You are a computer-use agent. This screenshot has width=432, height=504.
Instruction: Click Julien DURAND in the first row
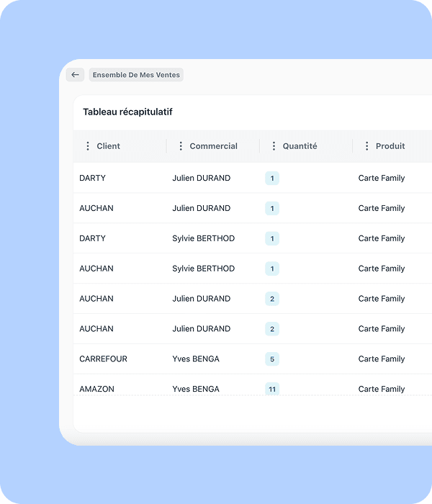tap(201, 178)
